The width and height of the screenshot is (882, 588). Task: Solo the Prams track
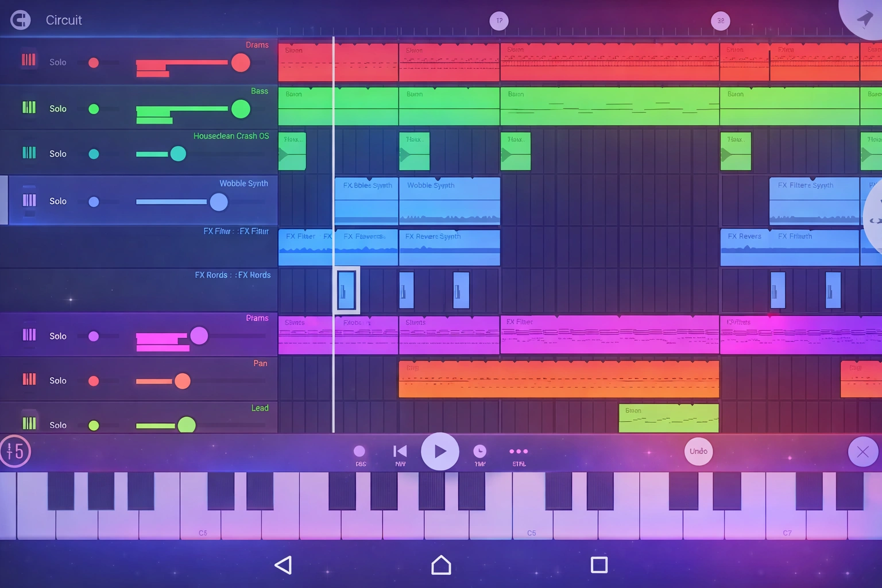(58, 336)
